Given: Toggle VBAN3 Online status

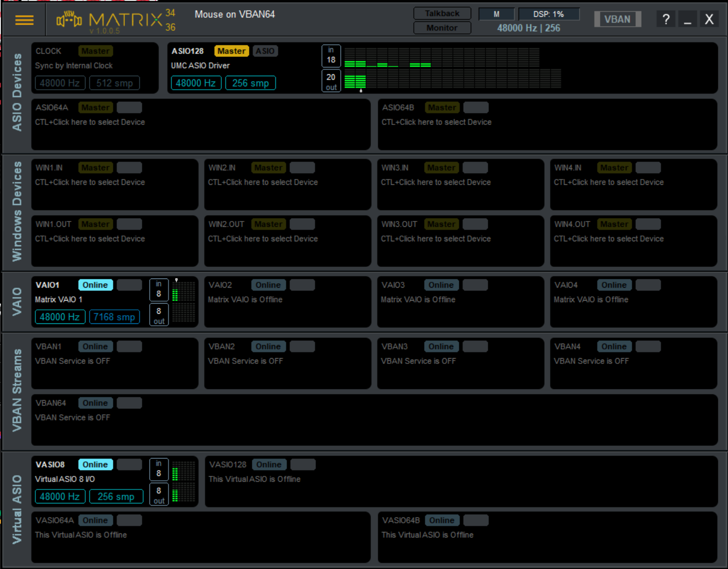Looking at the screenshot, I should click(441, 347).
